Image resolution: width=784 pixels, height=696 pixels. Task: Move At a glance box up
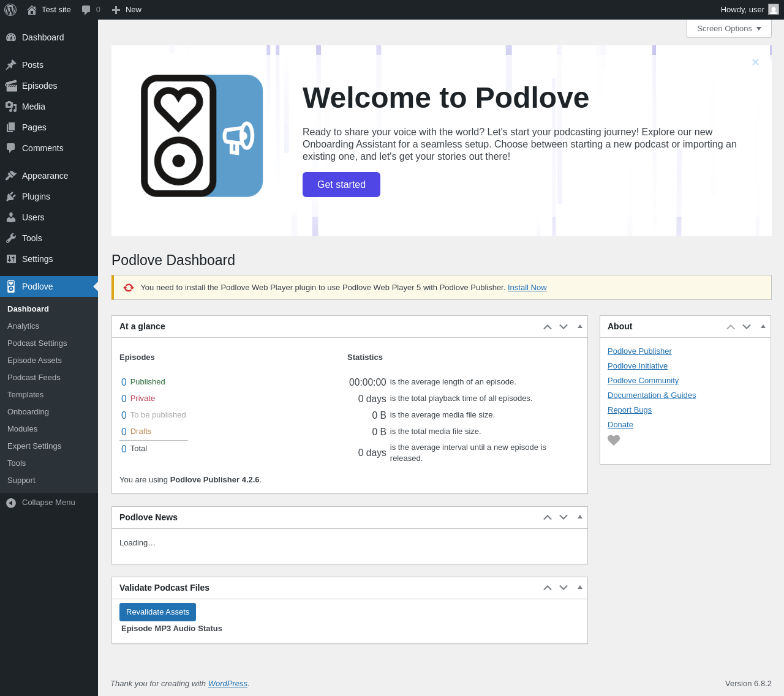548,327
